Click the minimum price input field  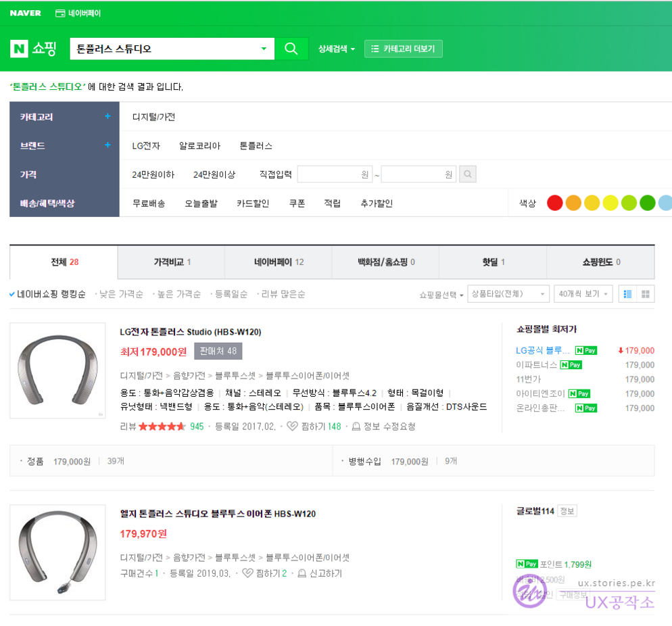(x=335, y=174)
